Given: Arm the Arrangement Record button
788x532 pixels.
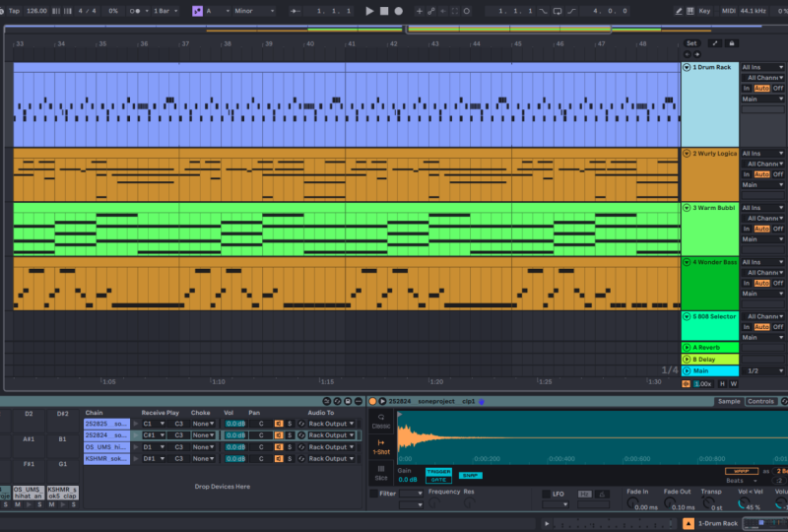Looking at the screenshot, I should [x=399, y=11].
